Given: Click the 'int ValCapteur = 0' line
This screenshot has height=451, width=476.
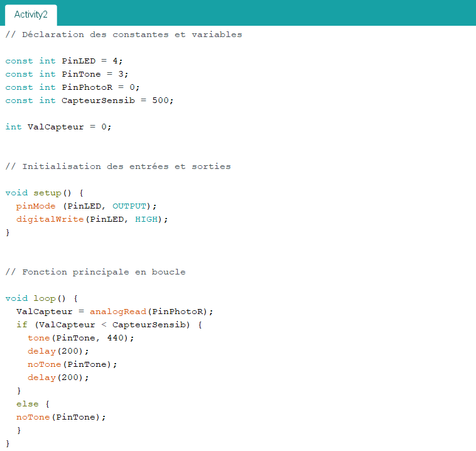Looking at the screenshot, I should [x=58, y=127].
